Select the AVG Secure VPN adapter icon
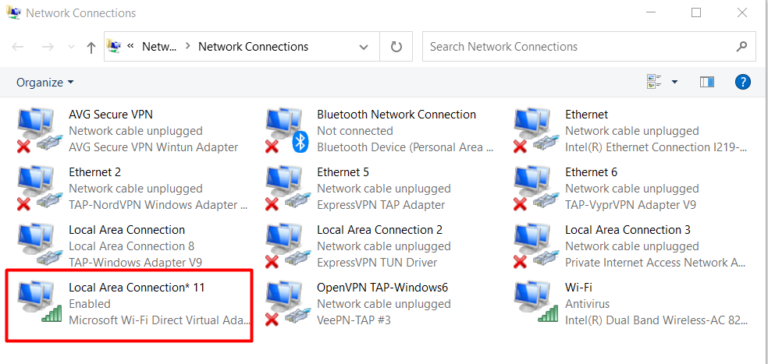Image resolution: width=768 pixels, height=364 pixels. point(40,130)
